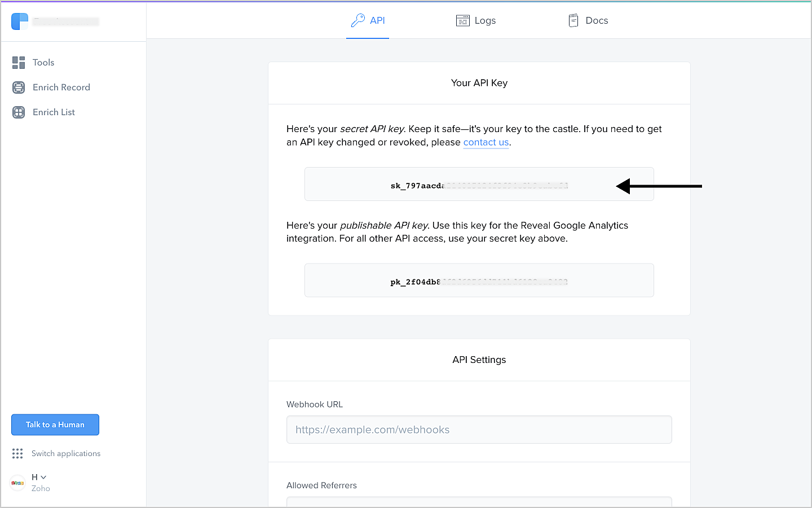Click the Enrich List icon
The width and height of the screenshot is (812, 508).
tap(19, 112)
